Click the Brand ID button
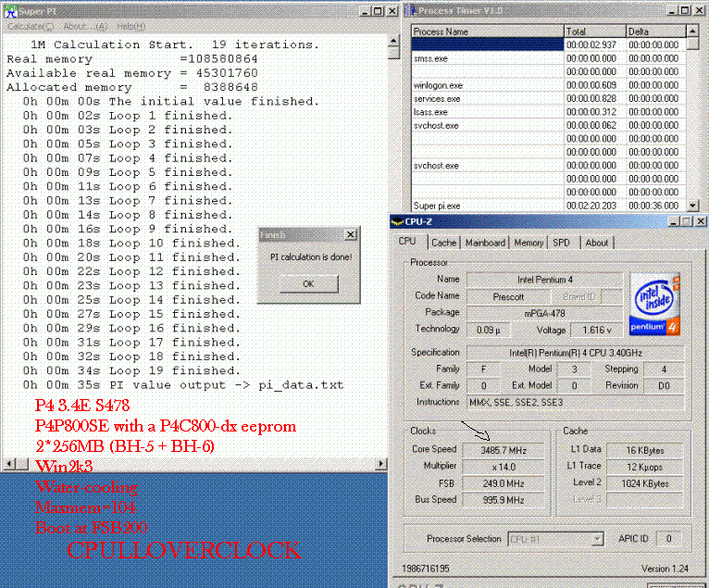 click(x=579, y=296)
